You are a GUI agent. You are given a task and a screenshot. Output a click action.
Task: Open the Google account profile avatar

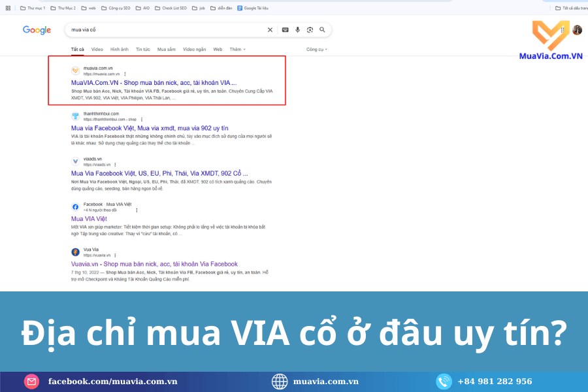577,29
